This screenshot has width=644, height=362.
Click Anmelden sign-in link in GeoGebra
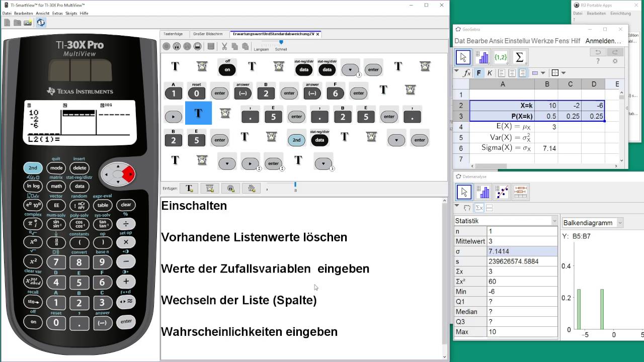point(603,41)
